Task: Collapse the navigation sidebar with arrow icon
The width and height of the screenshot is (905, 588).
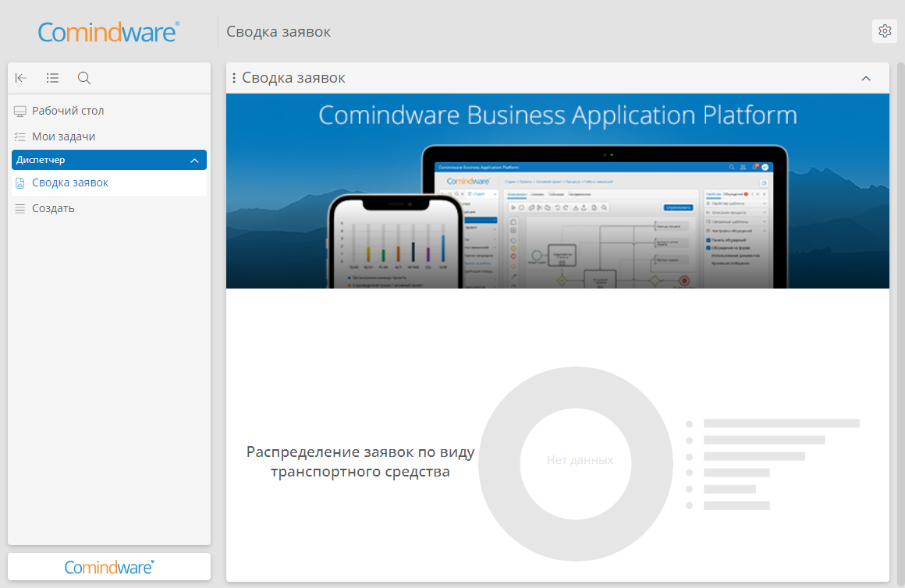Action: [x=21, y=78]
